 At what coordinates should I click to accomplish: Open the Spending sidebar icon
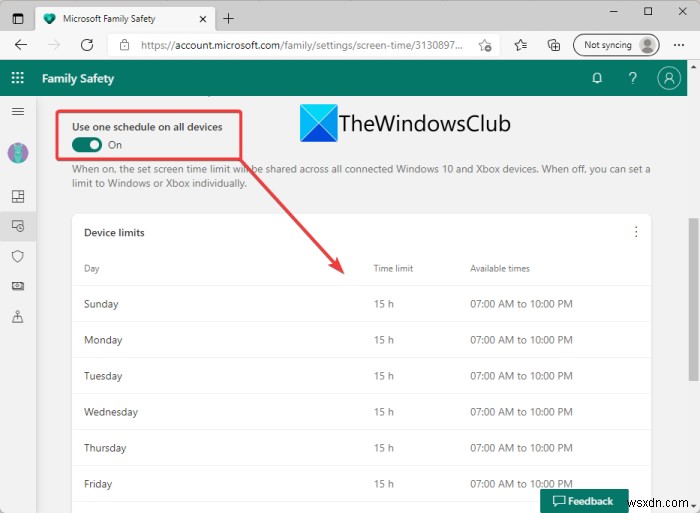[x=18, y=286]
